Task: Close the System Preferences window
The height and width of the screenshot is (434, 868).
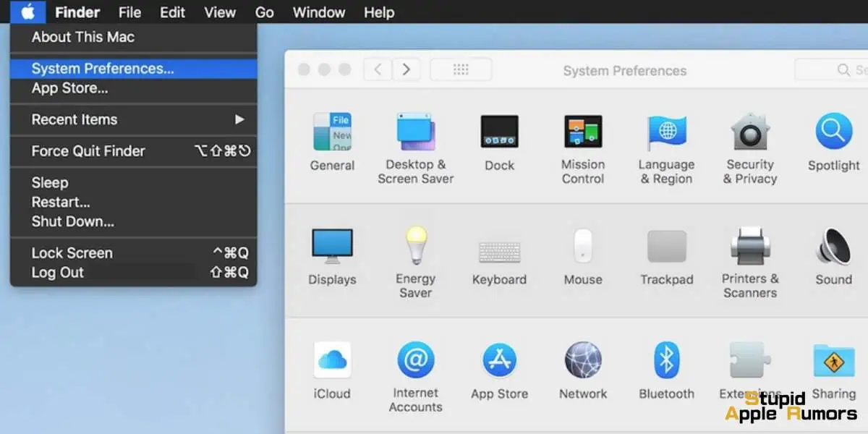Action: tap(305, 69)
